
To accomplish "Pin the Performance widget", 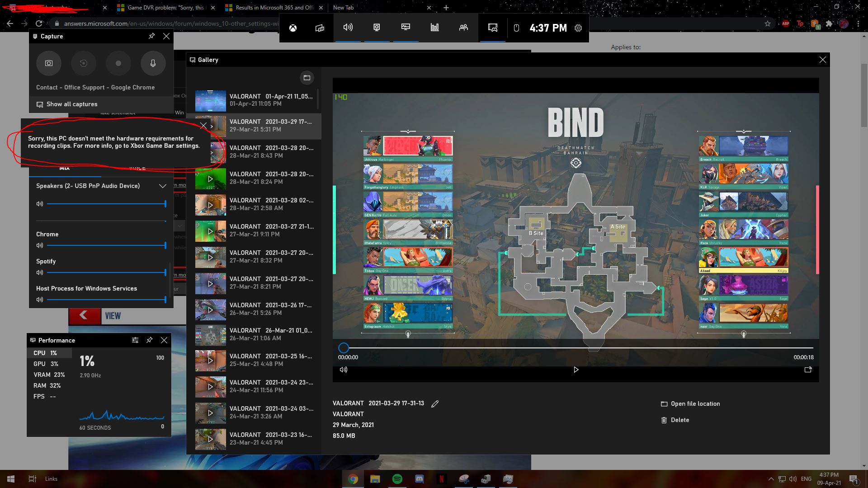I will coord(149,340).
